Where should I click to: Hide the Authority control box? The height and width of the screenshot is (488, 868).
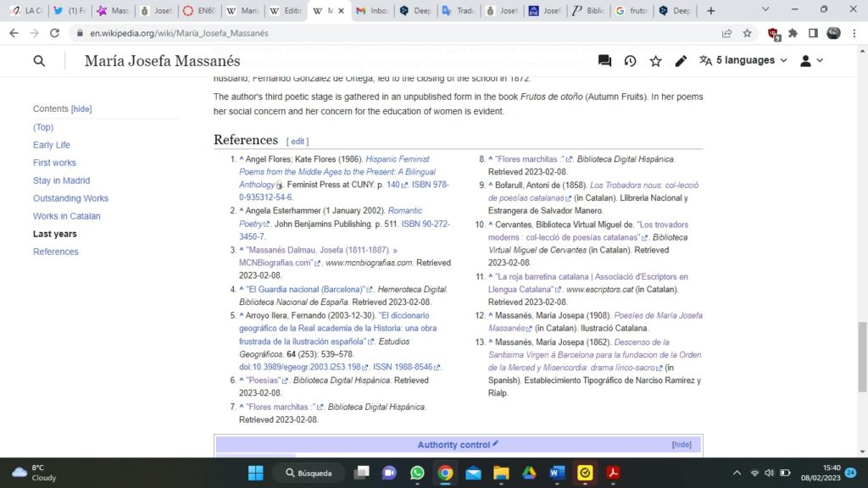682,445
